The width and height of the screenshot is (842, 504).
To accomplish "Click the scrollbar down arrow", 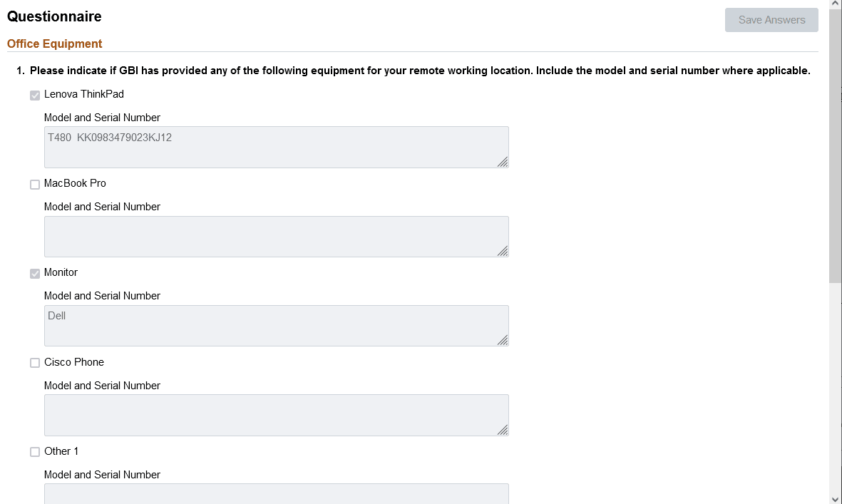I will [x=836, y=499].
